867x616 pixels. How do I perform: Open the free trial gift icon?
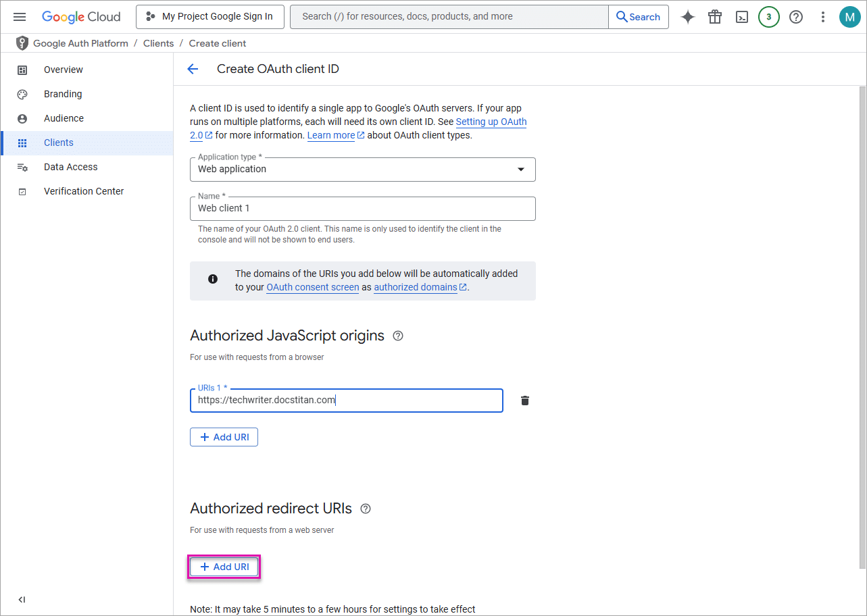tap(715, 17)
